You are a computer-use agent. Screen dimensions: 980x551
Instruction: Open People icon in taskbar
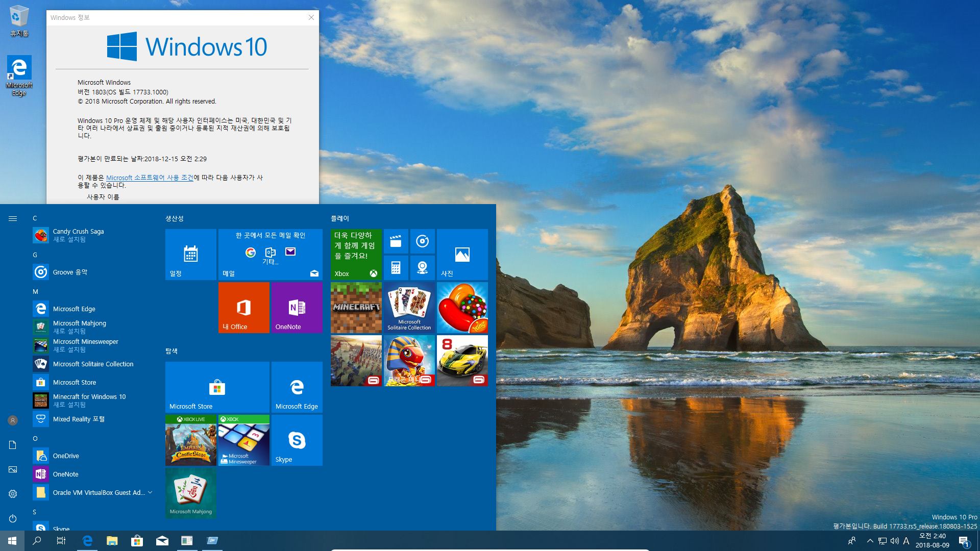(x=851, y=541)
